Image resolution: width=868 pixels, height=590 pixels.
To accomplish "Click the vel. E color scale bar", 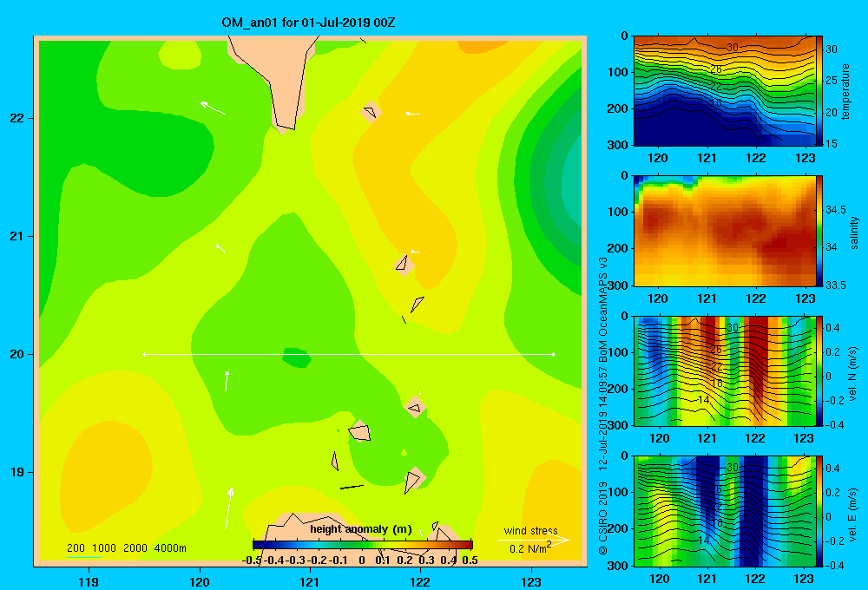I will [819, 511].
